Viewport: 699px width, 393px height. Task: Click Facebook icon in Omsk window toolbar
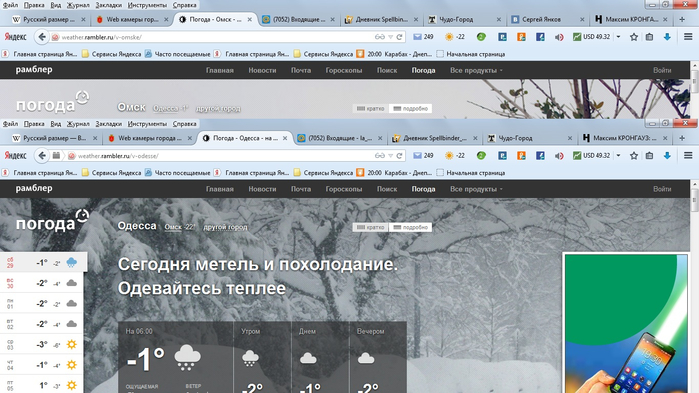click(540, 37)
